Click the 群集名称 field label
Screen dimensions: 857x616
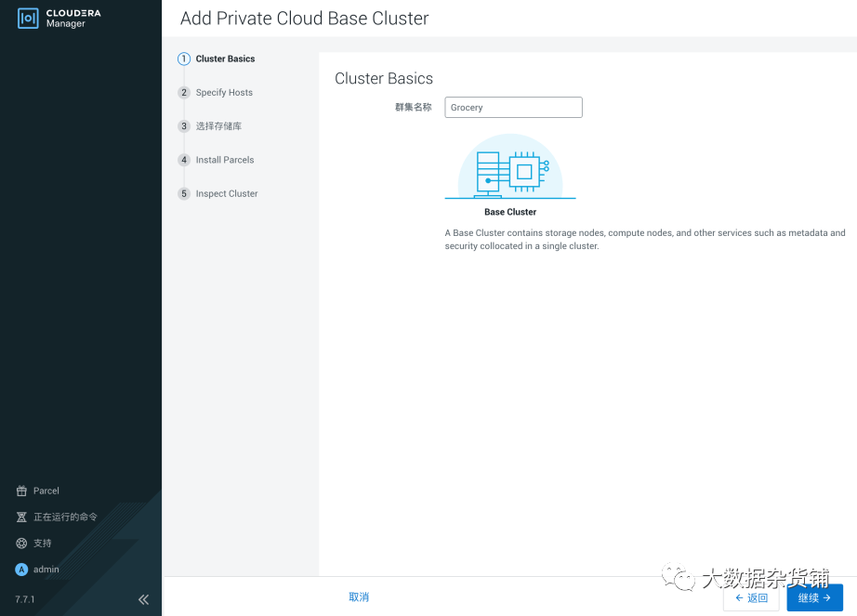coord(414,107)
